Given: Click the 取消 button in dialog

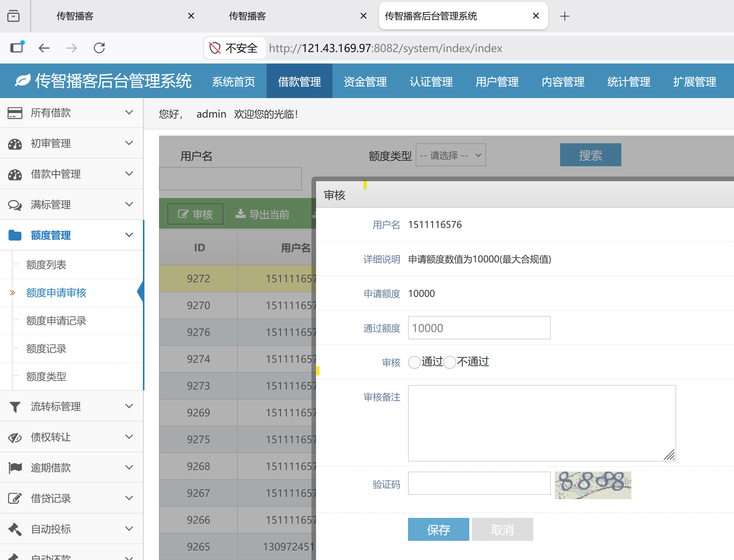Looking at the screenshot, I should [503, 530].
